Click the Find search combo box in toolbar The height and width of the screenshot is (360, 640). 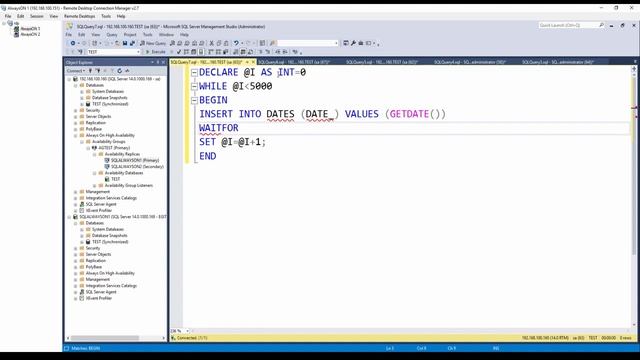(x=308, y=43)
